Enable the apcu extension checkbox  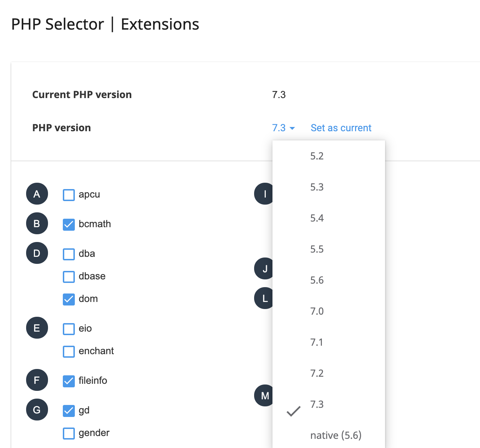click(x=69, y=195)
